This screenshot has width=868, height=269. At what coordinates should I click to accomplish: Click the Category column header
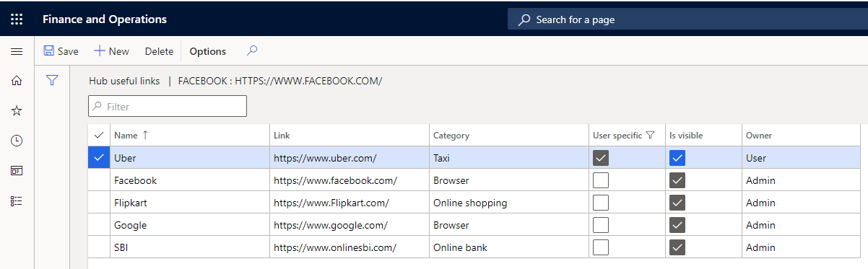(509, 135)
